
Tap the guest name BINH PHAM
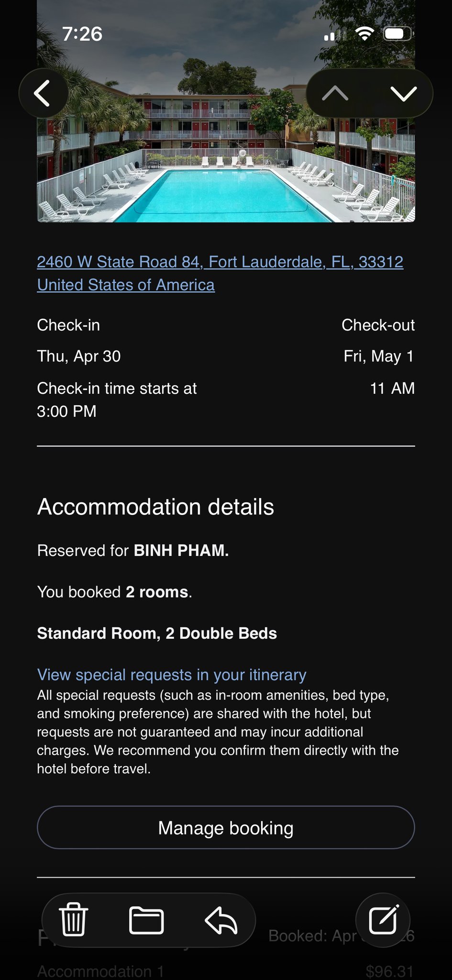(x=181, y=551)
